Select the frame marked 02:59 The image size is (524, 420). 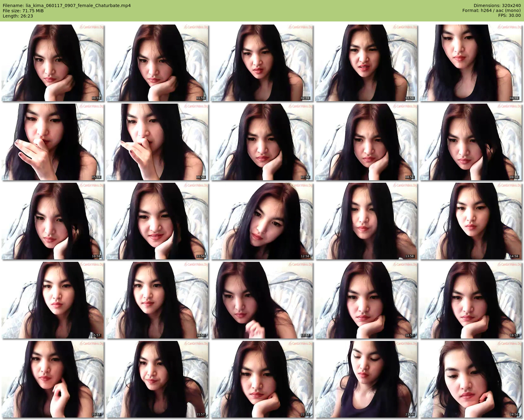tap(262, 63)
